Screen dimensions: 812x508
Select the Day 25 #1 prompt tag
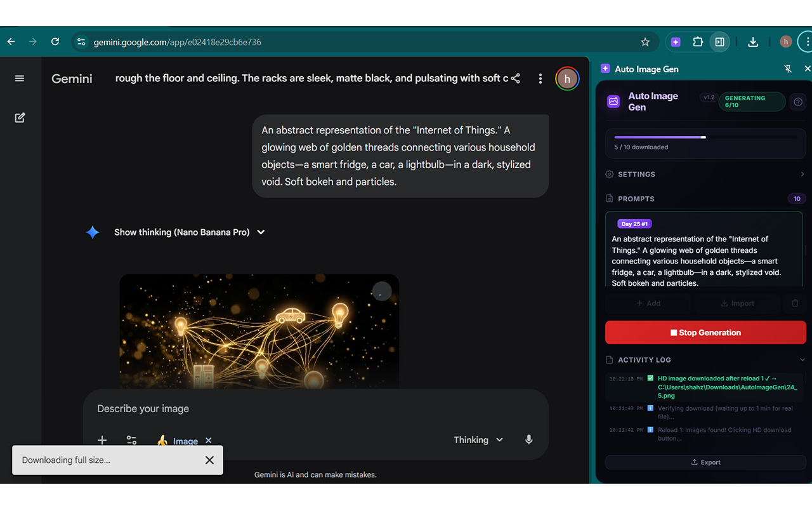click(634, 224)
